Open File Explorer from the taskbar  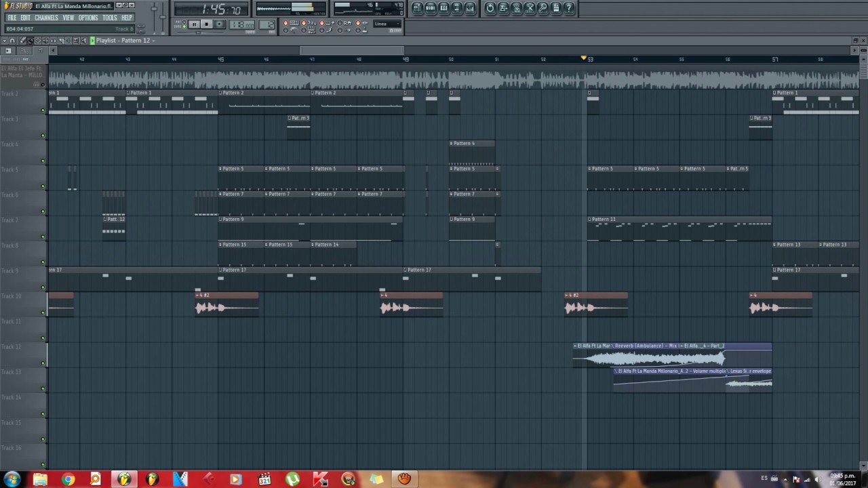(x=40, y=479)
